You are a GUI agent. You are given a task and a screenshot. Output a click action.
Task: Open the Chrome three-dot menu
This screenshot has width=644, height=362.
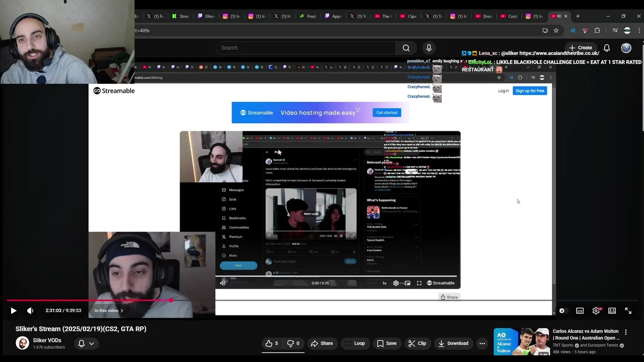click(x=639, y=31)
